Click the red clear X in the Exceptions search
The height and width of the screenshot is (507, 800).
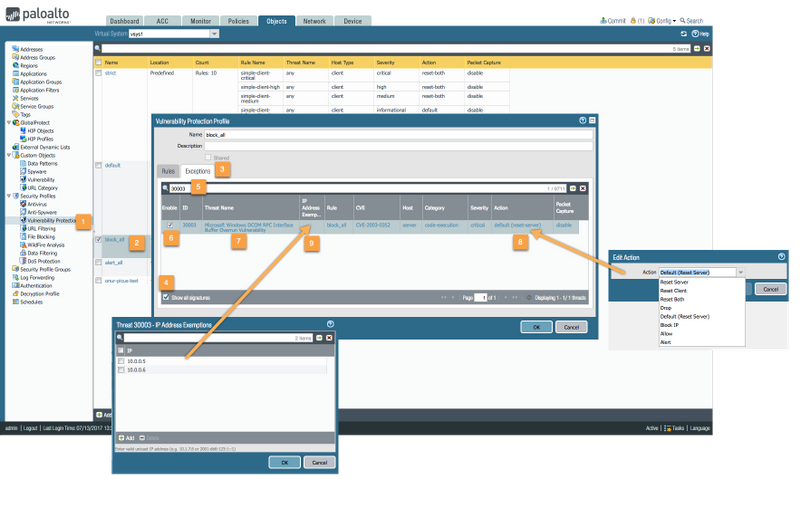[583, 188]
